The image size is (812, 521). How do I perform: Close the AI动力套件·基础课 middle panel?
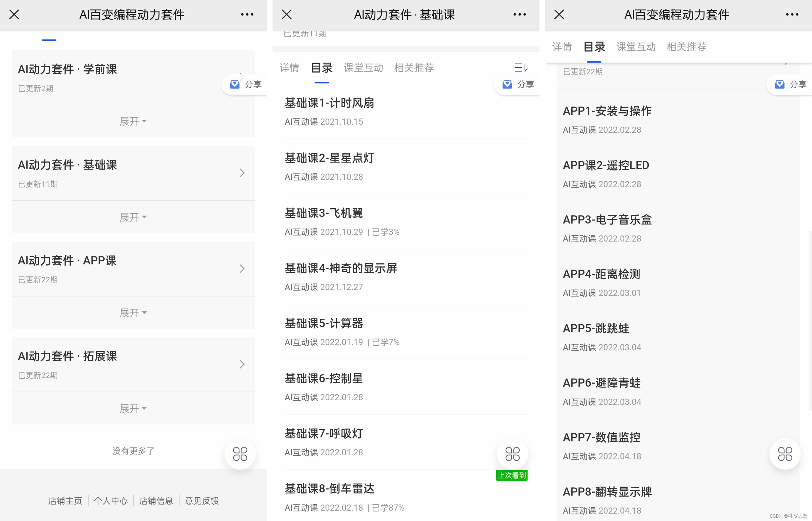286,14
